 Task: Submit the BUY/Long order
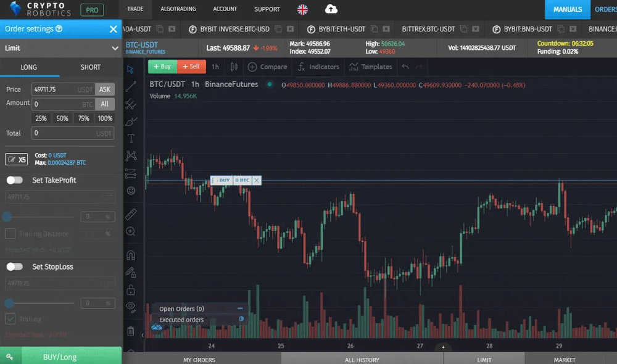[x=71, y=357]
